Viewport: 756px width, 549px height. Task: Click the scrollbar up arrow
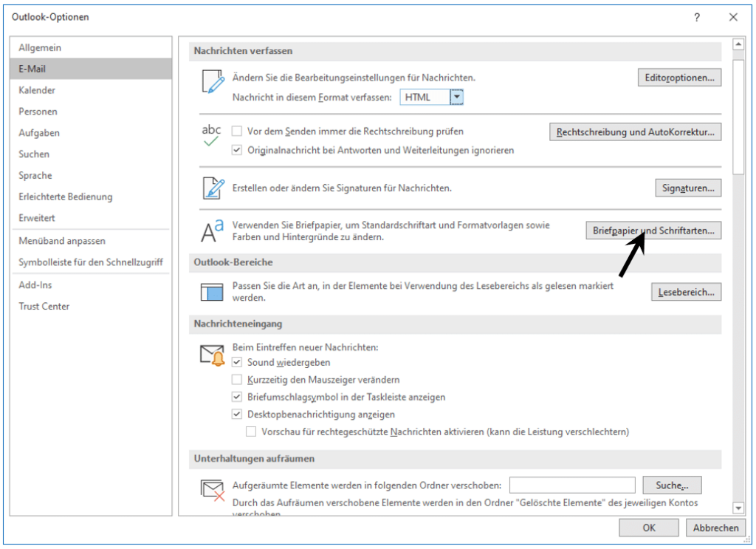pos(738,44)
